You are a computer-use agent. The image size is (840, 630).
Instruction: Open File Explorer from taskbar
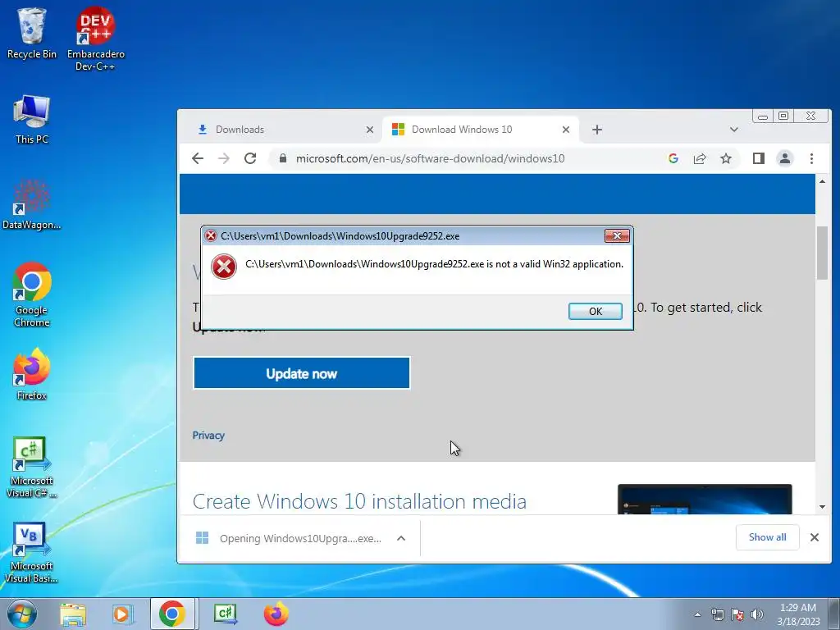tap(73, 614)
